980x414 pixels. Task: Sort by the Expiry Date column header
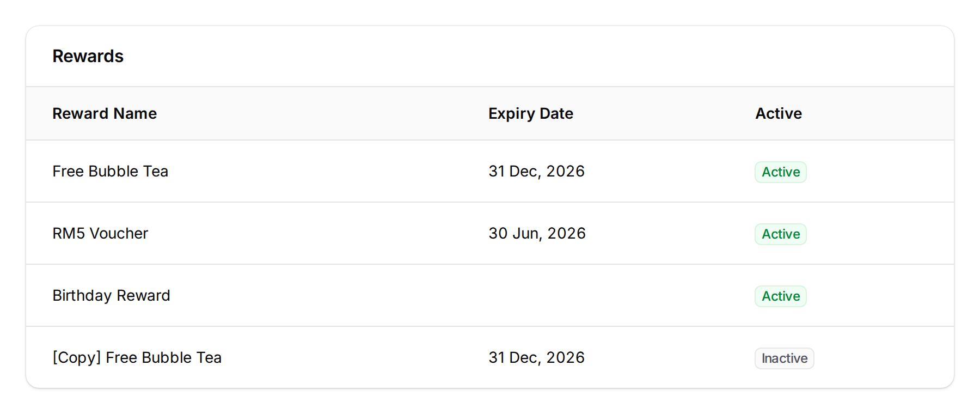pos(530,113)
